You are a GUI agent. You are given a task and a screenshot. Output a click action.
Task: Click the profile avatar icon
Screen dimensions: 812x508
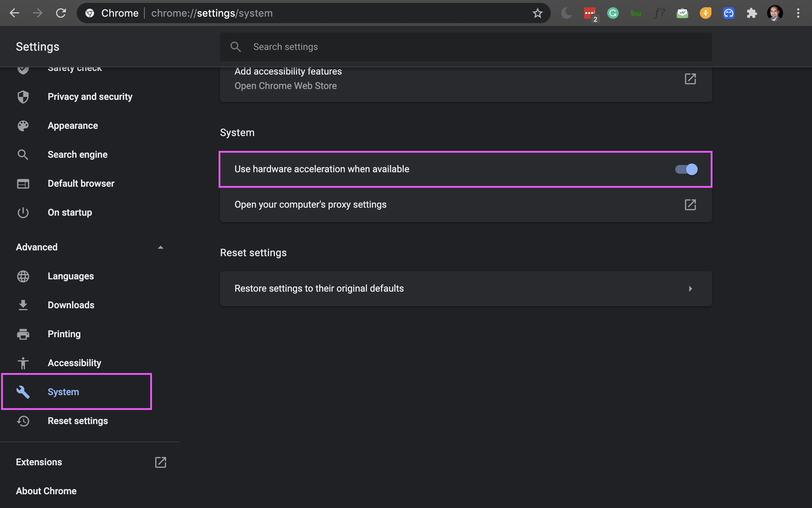[775, 13]
